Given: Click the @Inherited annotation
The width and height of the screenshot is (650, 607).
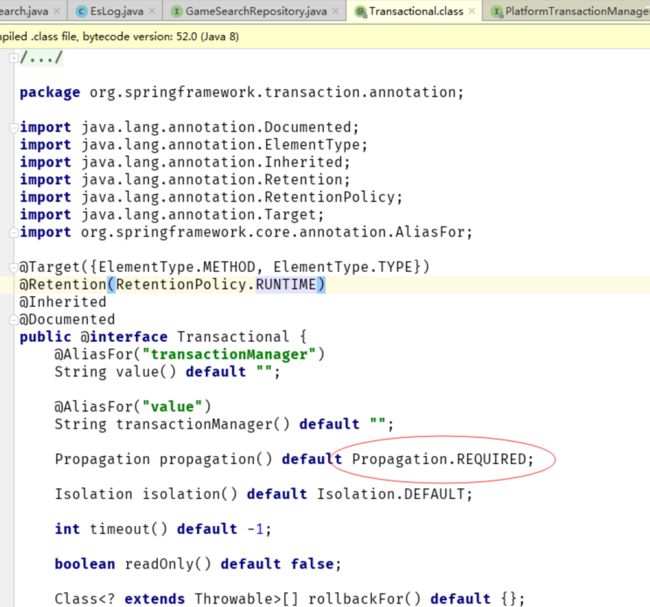Looking at the screenshot, I should 63,302.
